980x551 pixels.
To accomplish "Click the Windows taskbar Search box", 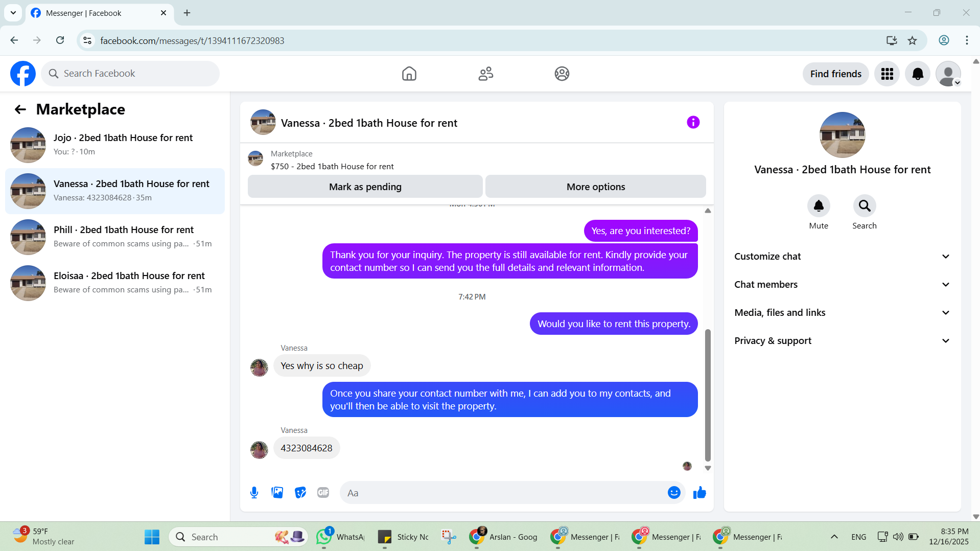I will (238, 537).
